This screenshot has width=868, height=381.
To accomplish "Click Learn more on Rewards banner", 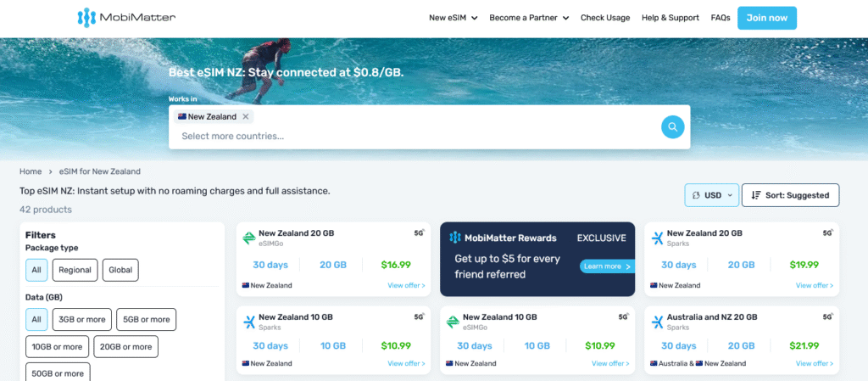I will click(607, 266).
